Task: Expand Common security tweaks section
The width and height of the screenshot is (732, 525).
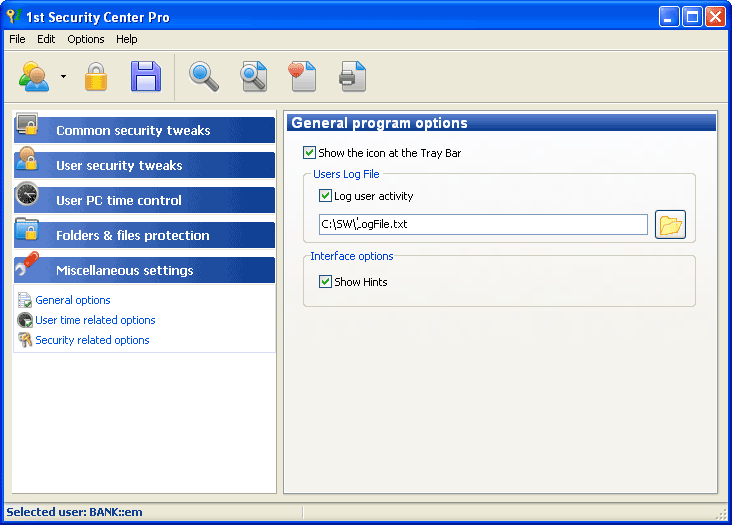Action: (144, 130)
